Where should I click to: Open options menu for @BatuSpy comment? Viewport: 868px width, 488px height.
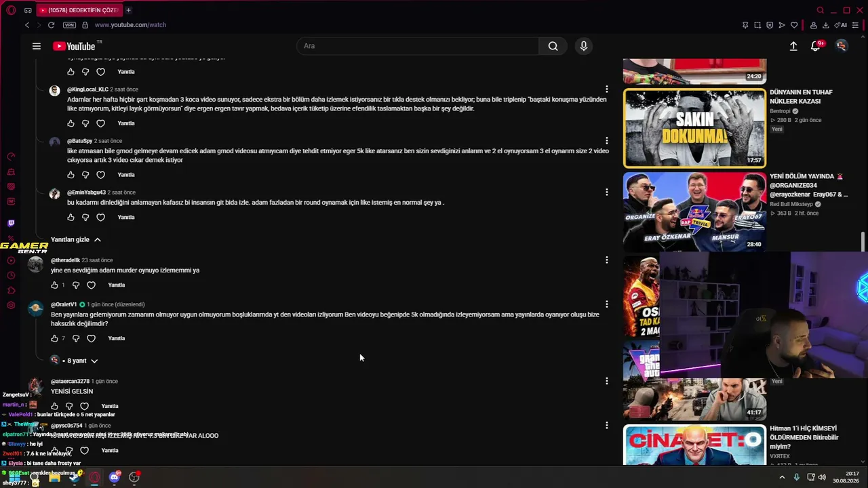click(607, 141)
